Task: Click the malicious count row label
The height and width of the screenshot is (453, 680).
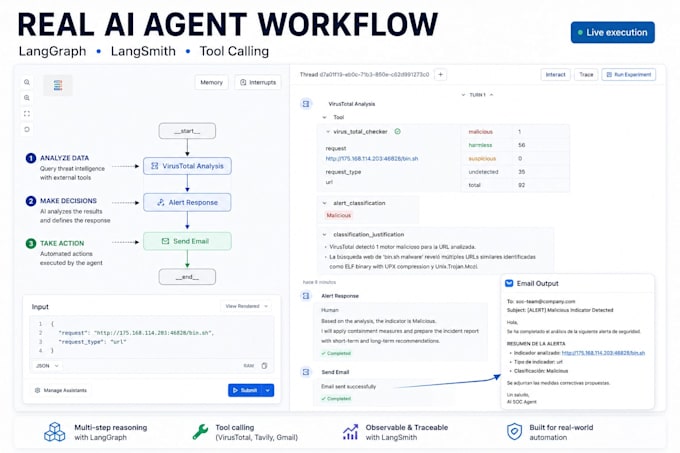Action: coord(481,132)
